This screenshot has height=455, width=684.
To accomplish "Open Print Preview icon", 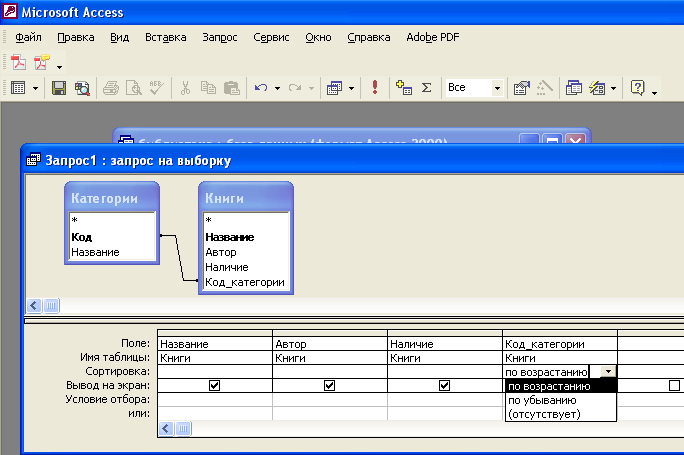I will (133, 88).
